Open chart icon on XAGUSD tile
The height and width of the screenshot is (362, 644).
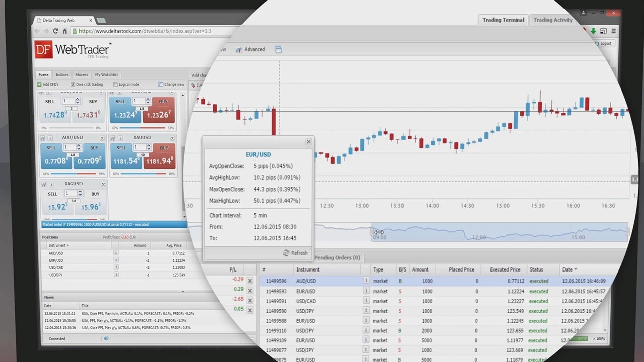tap(43, 184)
